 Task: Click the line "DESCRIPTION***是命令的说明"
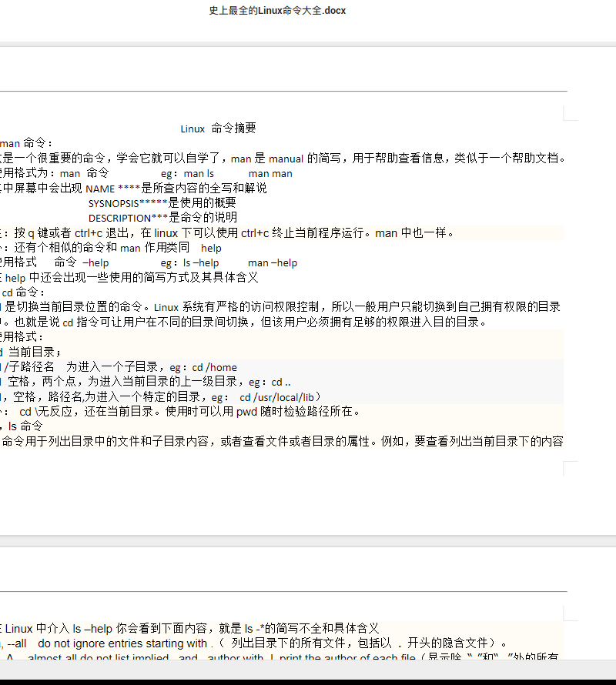click(x=162, y=218)
